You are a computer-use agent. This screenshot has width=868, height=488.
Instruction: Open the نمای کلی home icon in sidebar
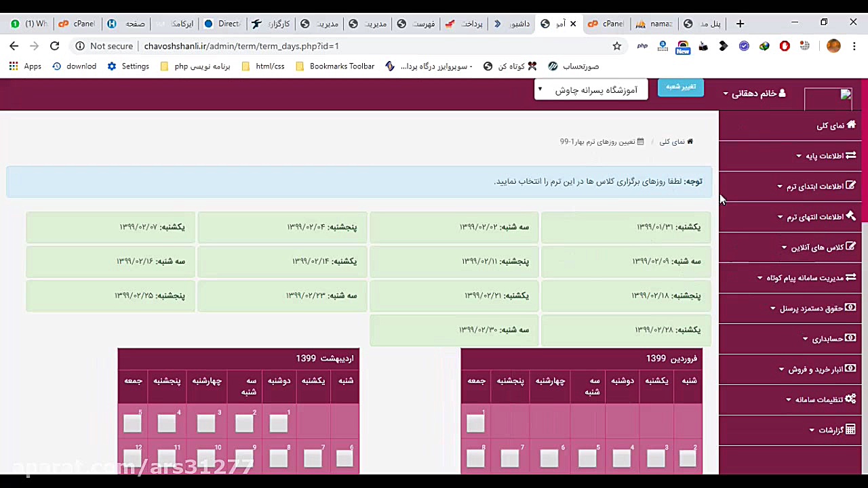click(x=851, y=125)
